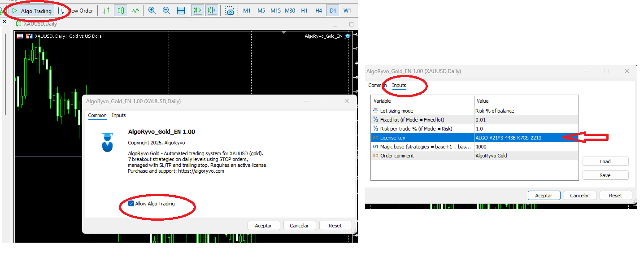
Task: Select the W1 timeframe
Action: click(347, 11)
